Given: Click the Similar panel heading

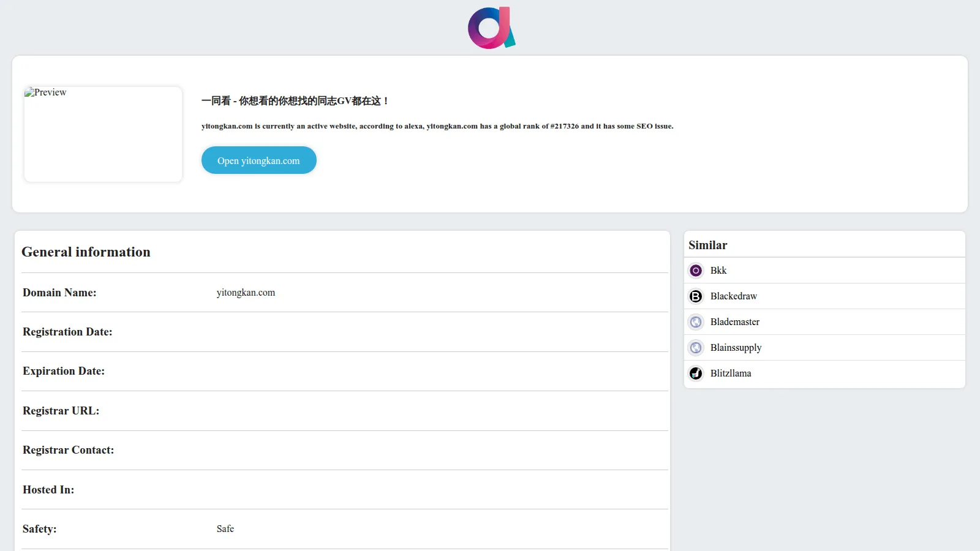Looking at the screenshot, I should [x=708, y=245].
